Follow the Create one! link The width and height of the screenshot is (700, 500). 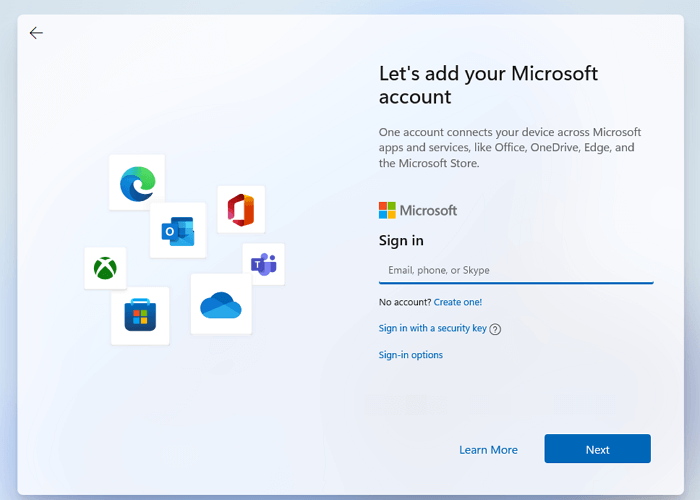point(458,302)
